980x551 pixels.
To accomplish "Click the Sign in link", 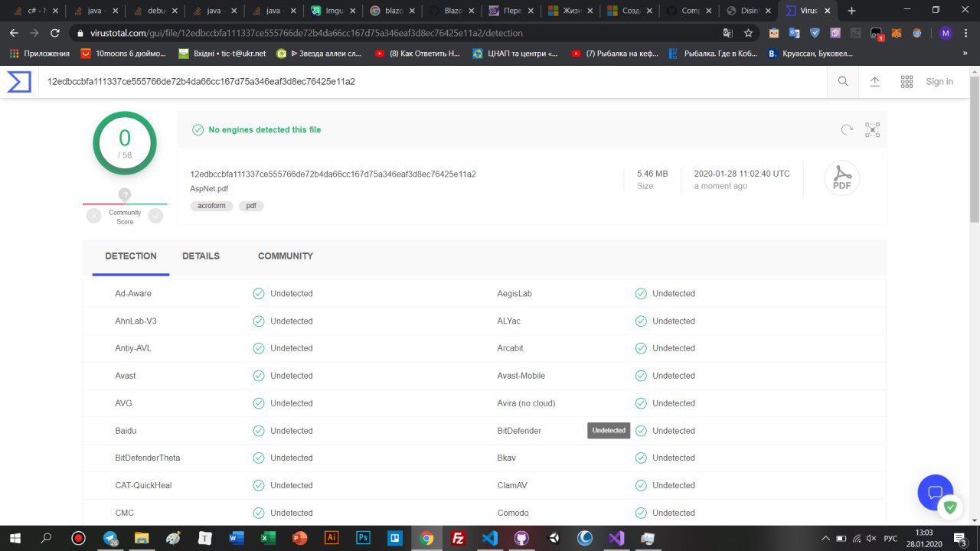I will pyautogui.click(x=939, y=82).
